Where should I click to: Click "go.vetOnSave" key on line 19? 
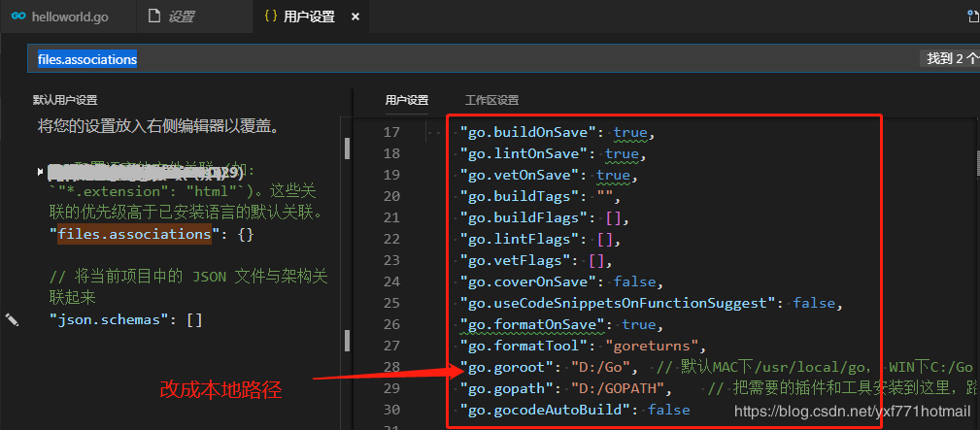pyautogui.click(x=524, y=175)
